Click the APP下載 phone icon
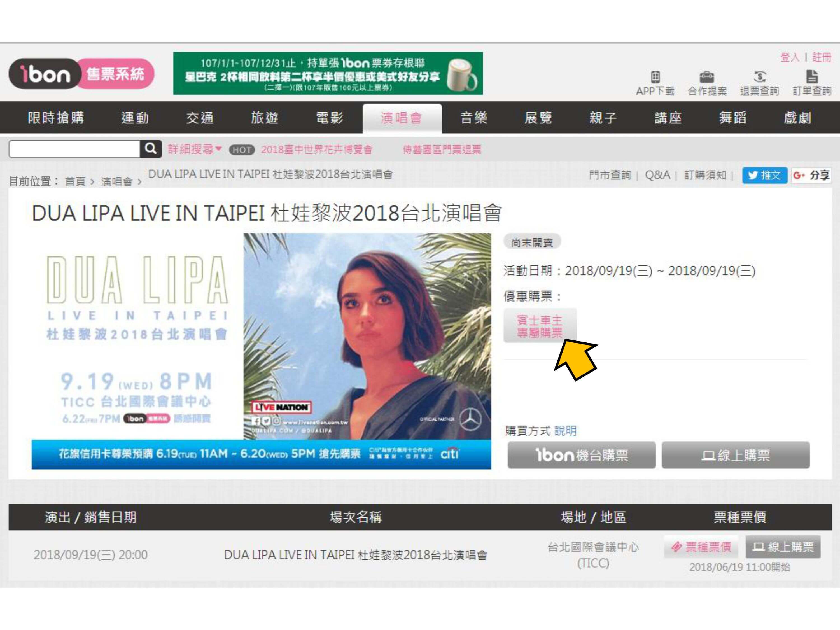840x630 pixels. (655, 77)
